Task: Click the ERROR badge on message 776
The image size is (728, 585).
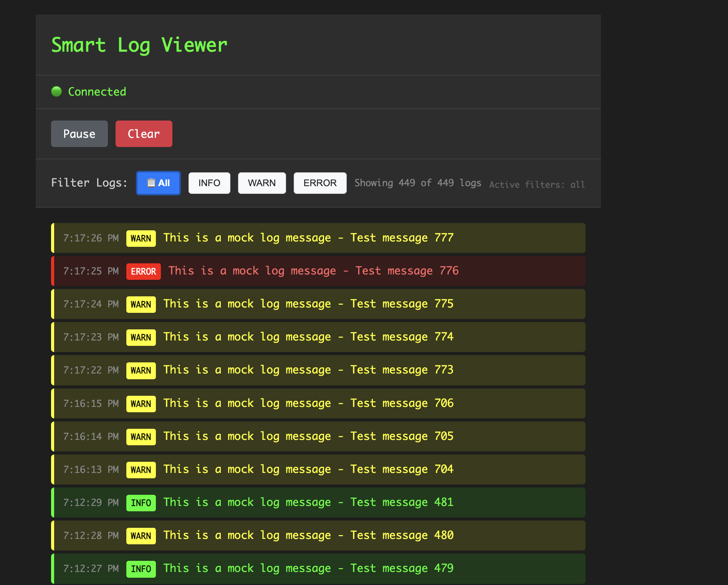Action: [x=144, y=271]
